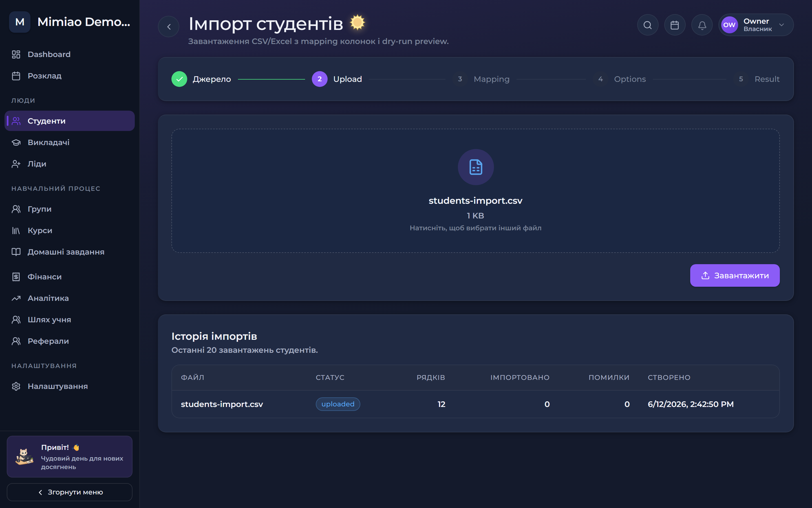Open the search icon

click(x=648, y=25)
